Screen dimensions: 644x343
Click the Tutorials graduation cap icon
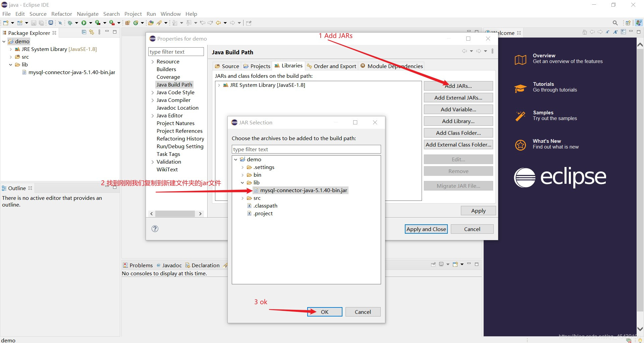click(521, 89)
